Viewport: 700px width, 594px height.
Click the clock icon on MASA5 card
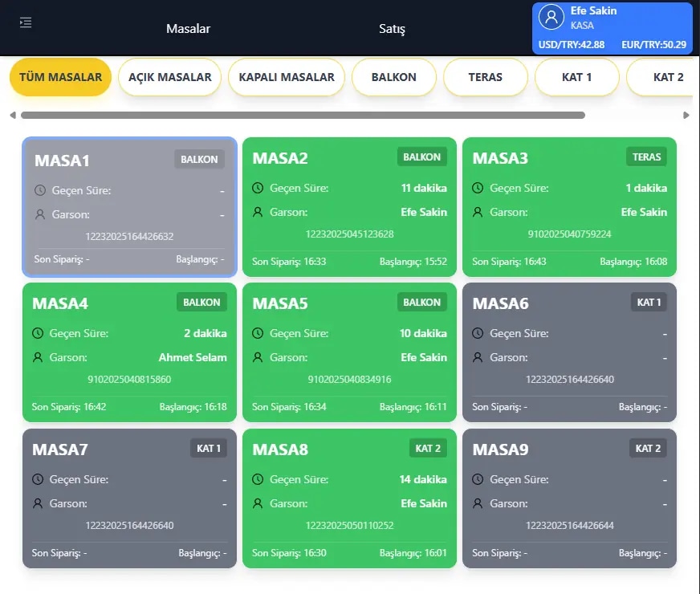(x=258, y=333)
